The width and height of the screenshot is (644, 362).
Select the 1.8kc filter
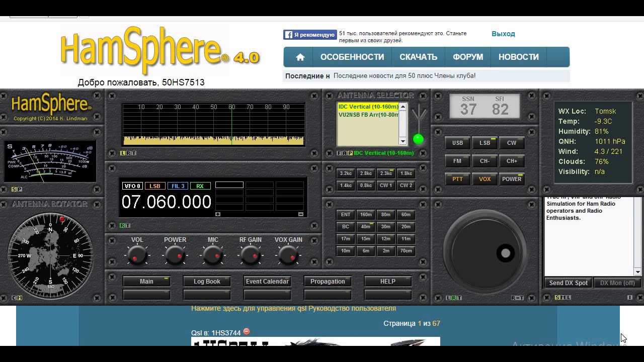point(406,173)
